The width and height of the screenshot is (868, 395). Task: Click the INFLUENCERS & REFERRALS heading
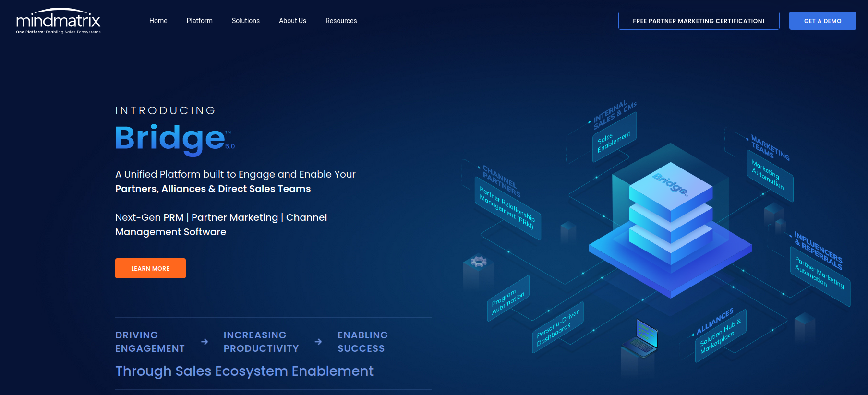pyautogui.click(x=818, y=251)
